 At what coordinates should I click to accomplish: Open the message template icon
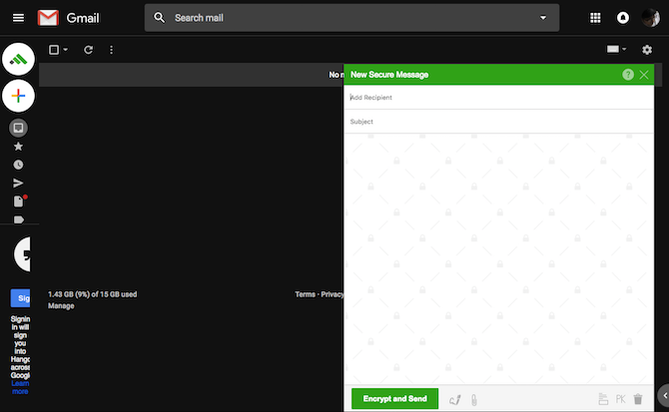tap(603, 399)
